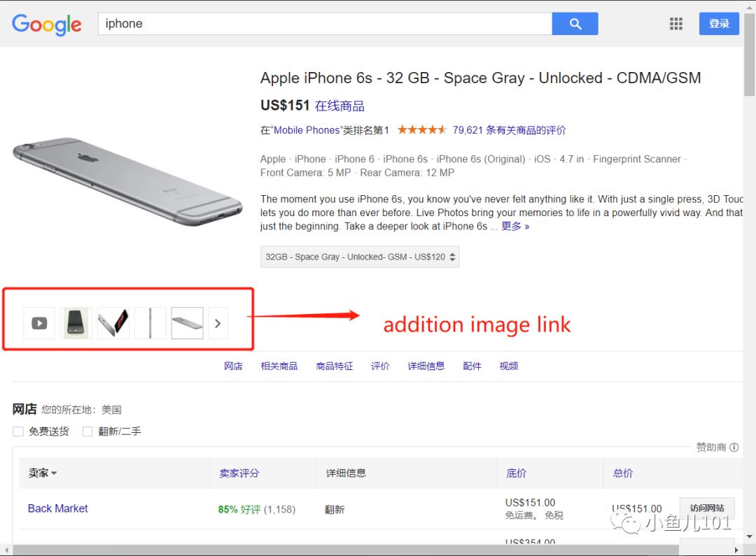Viewport: 756px width, 556px height.
Task: Sort by 底价 column
Action: click(517, 473)
